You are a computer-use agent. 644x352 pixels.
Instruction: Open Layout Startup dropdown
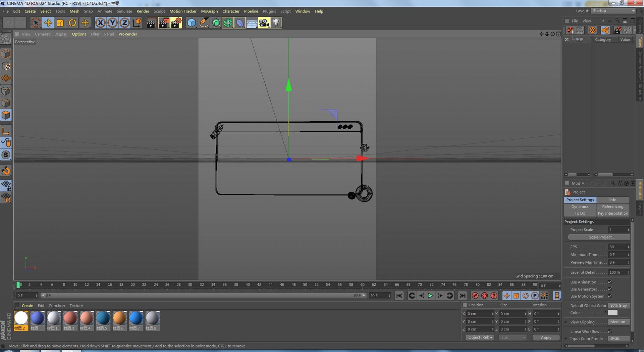click(x=613, y=11)
